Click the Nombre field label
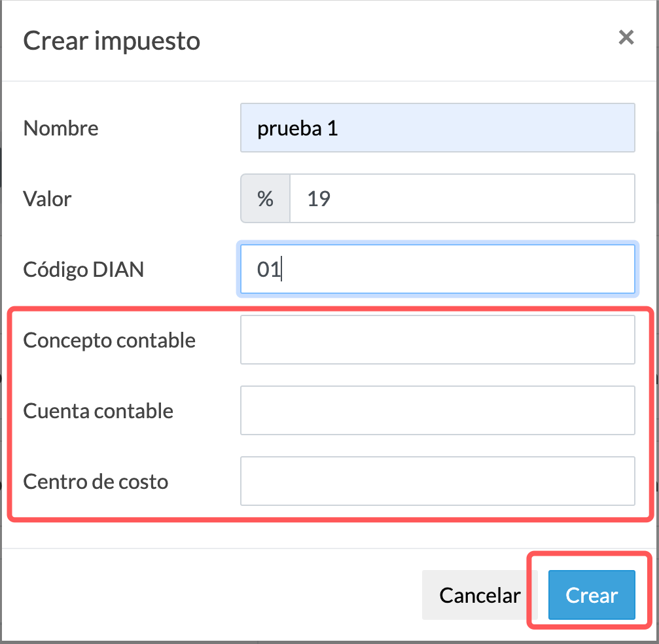 point(61,128)
